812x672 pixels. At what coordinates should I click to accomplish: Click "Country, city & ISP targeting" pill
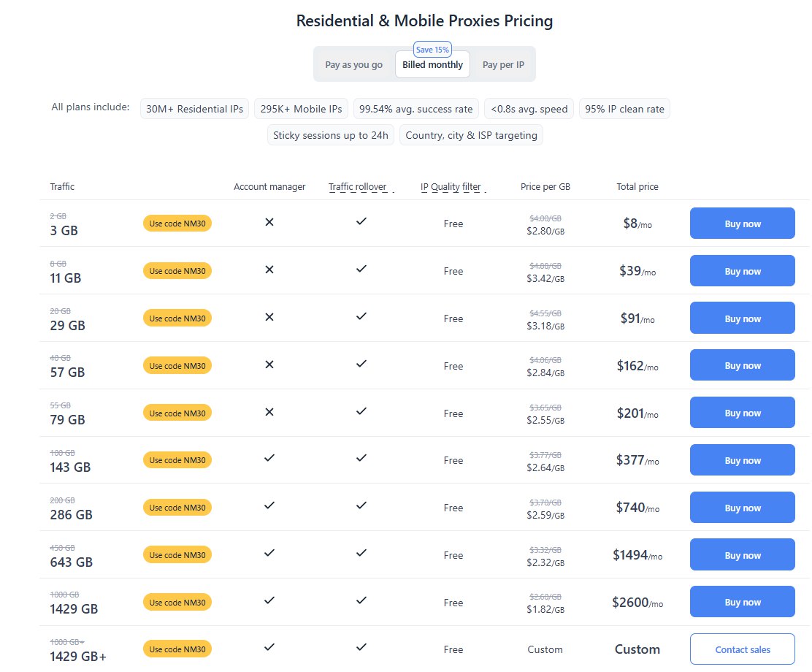click(471, 134)
